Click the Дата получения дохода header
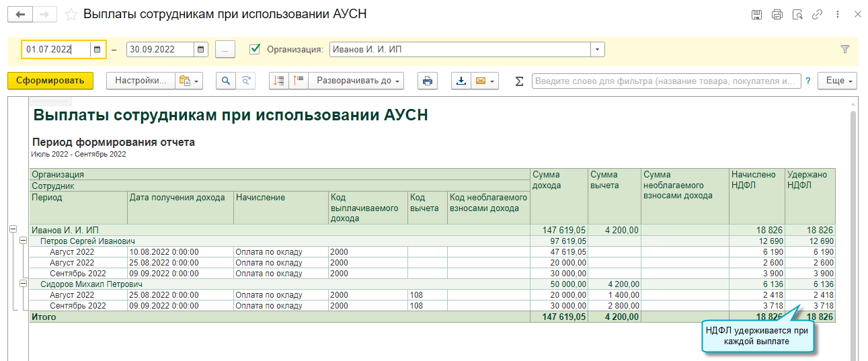The height and width of the screenshot is (361, 868). 180,208
